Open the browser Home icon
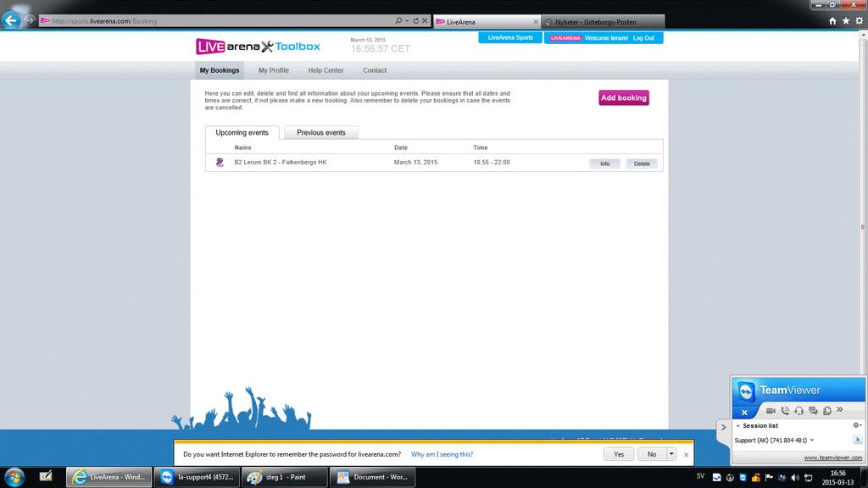The image size is (868, 488). pyautogui.click(x=832, y=21)
